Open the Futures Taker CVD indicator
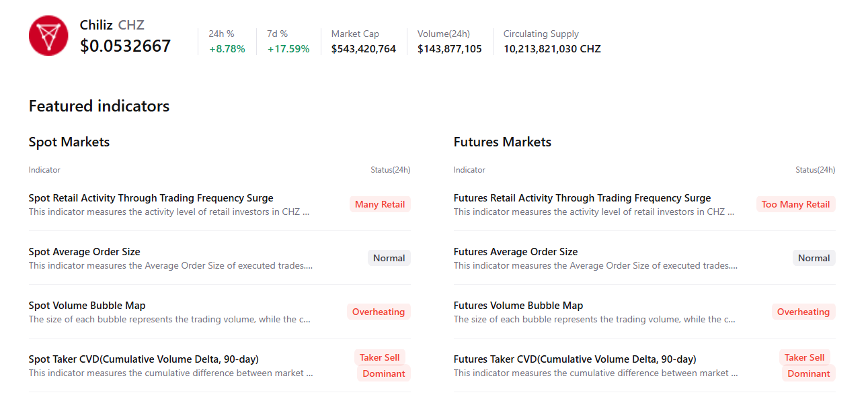This screenshot has width=868, height=405. click(x=574, y=359)
